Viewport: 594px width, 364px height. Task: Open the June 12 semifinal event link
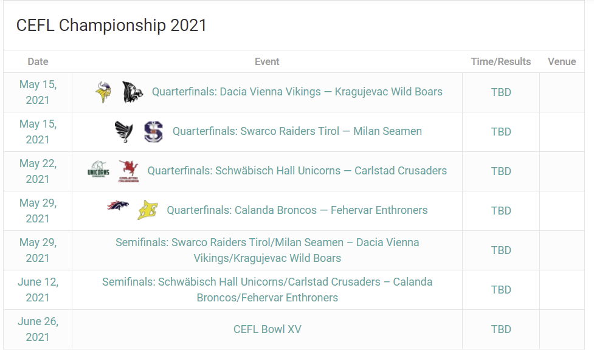point(267,290)
